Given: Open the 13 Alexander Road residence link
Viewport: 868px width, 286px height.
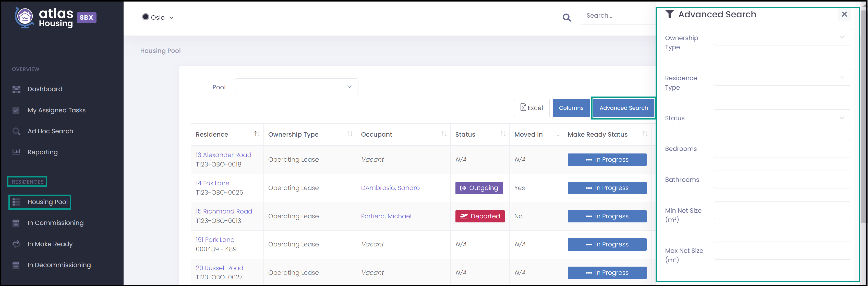Looking at the screenshot, I should (x=223, y=155).
